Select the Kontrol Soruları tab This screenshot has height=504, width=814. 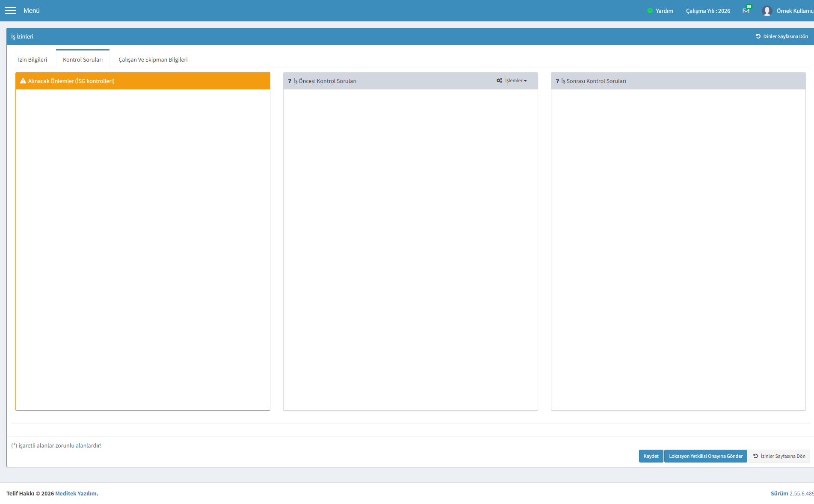pos(83,59)
